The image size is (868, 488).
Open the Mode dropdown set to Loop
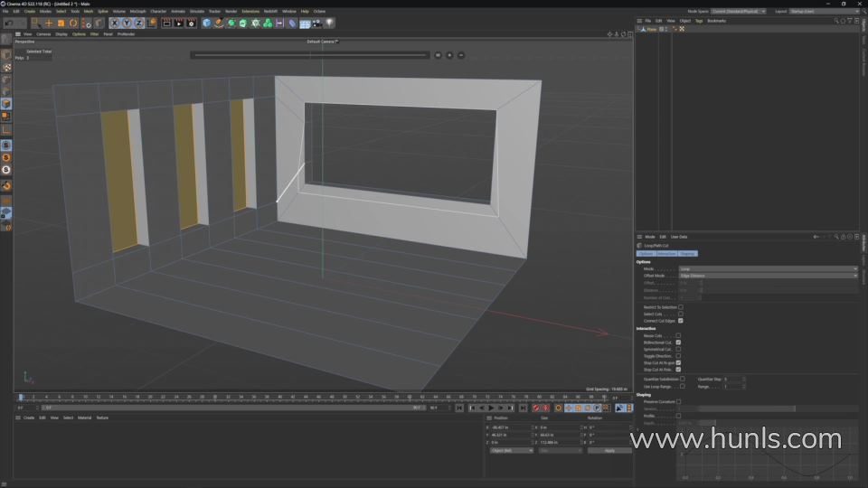pos(768,268)
